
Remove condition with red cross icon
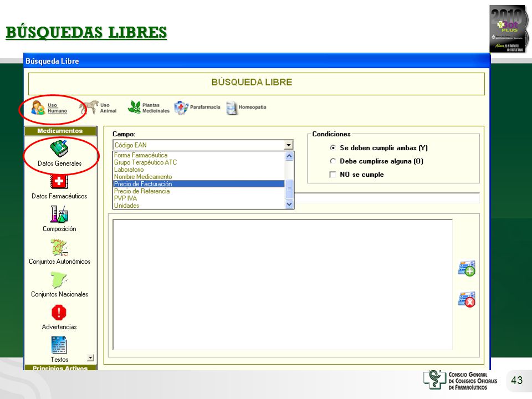pyautogui.click(x=467, y=299)
